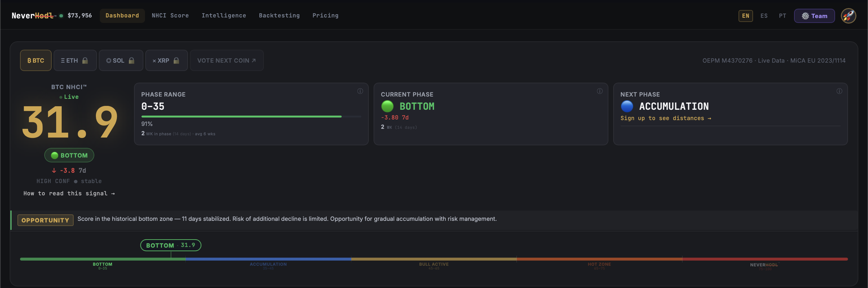Click the -3.8 7d change under score
Viewport: 868px width, 288px height.
[x=69, y=170]
